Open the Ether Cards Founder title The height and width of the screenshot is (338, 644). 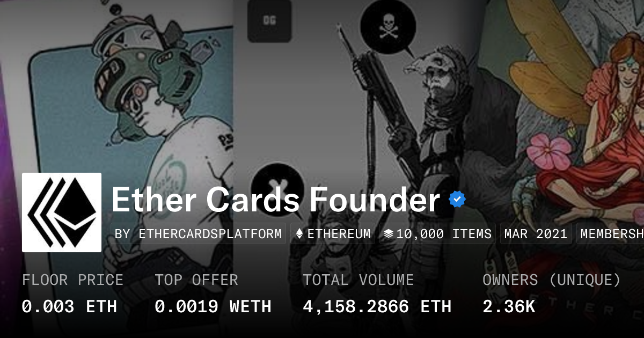[276, 200]
